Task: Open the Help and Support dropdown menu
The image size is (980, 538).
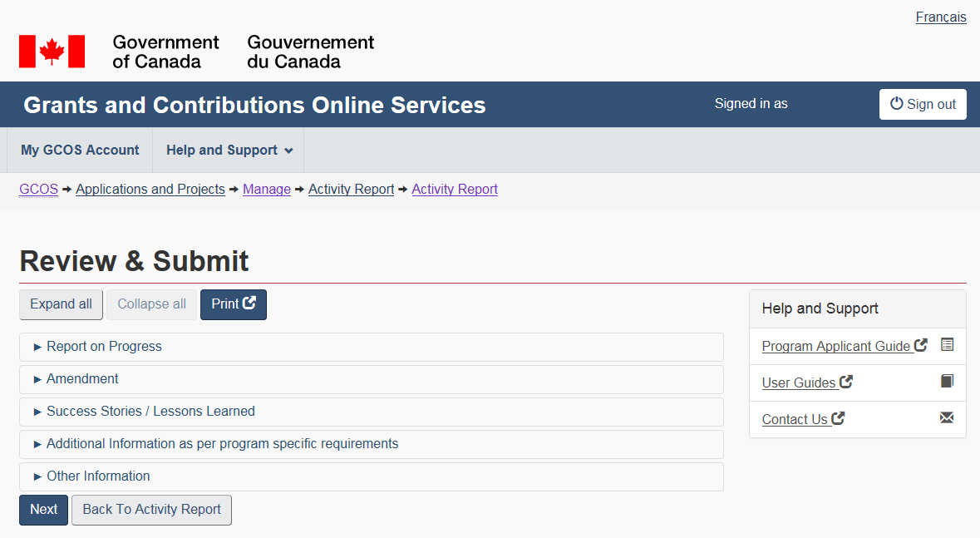Action: point(229,151)
